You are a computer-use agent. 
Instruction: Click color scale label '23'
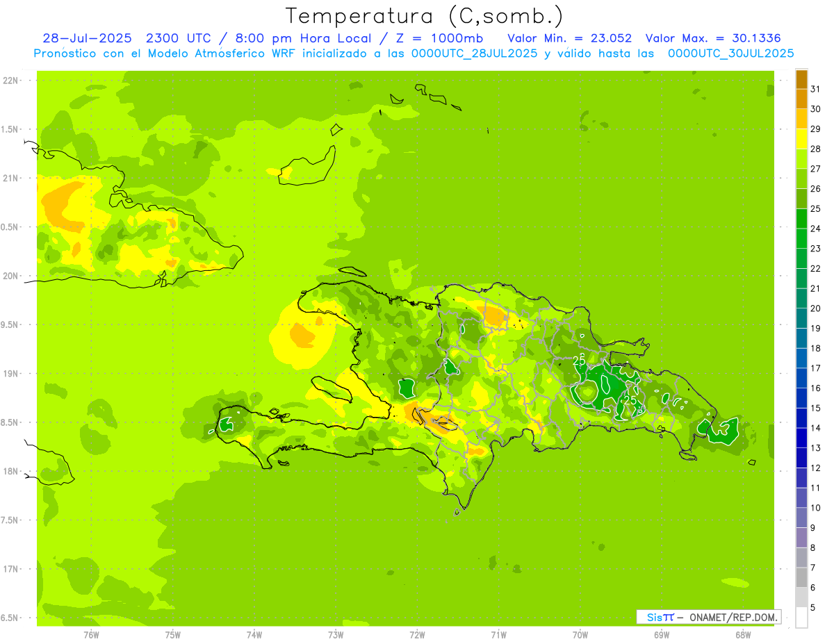point(815,249)
